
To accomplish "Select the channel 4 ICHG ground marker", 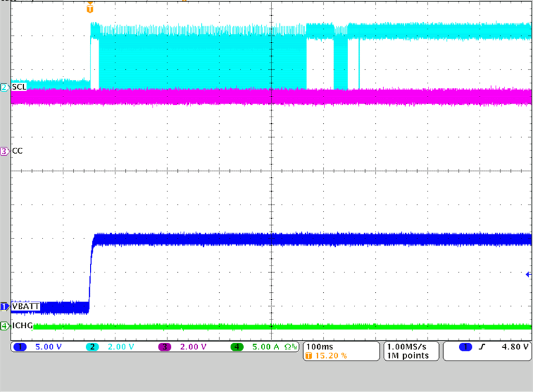I will pos(5,326).
